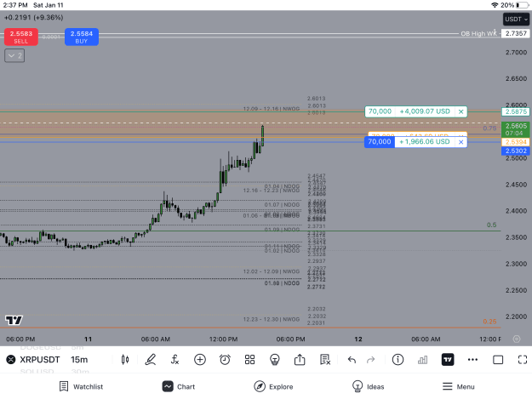Tap the 2.5875 price axis label

pyautogui.click(x=516, y=111)
